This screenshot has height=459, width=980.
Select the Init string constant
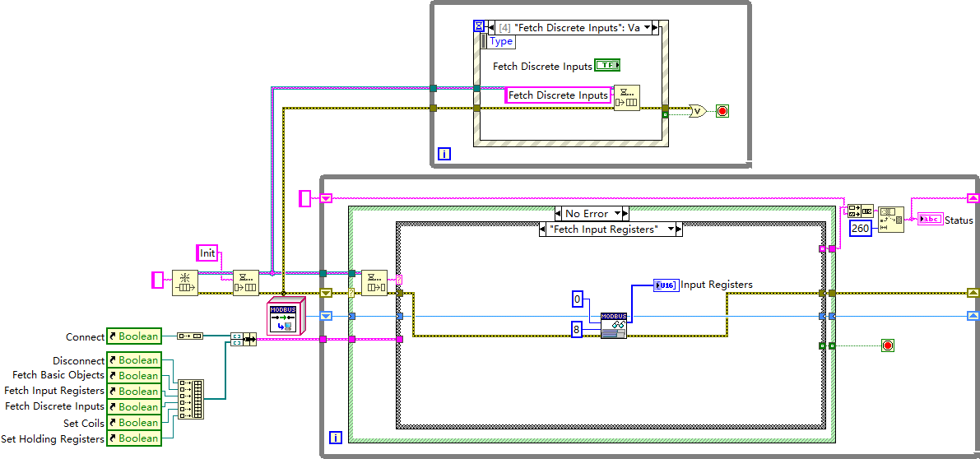[207, 253]
